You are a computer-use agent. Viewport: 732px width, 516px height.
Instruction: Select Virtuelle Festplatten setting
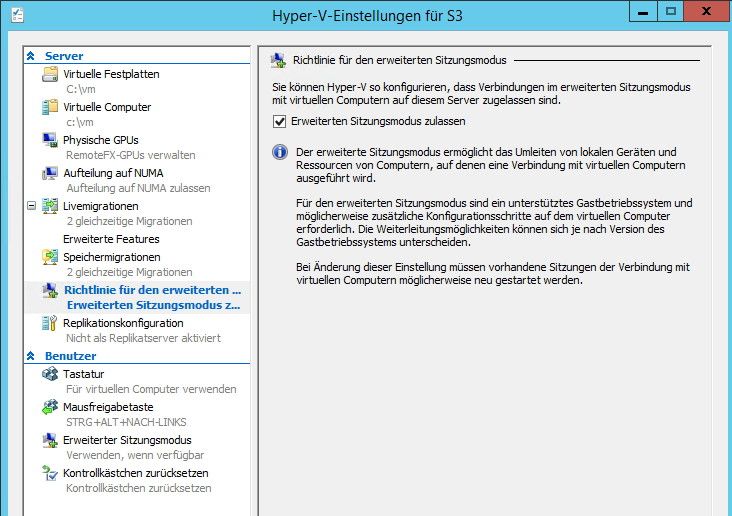pos(111,74)
